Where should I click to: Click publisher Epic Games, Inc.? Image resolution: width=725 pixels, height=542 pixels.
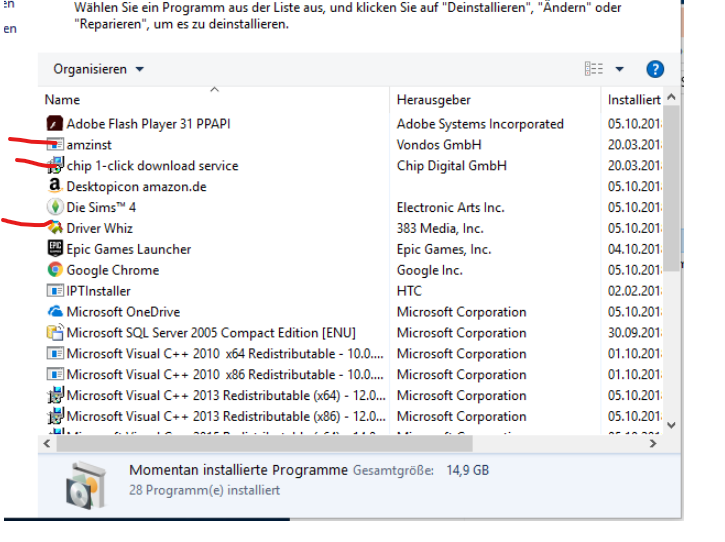click(444, 249)
